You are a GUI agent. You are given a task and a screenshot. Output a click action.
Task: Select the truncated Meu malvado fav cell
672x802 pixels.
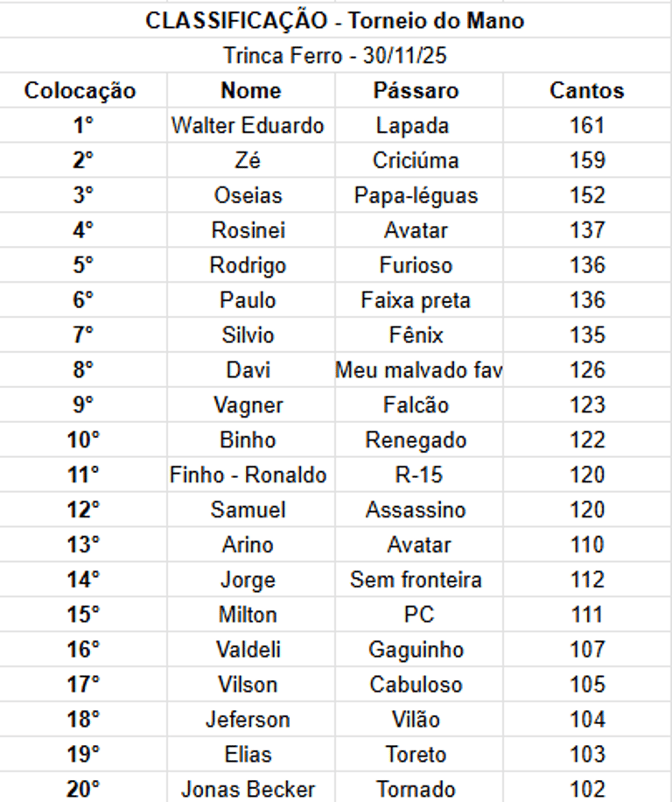tap(418, 369)
